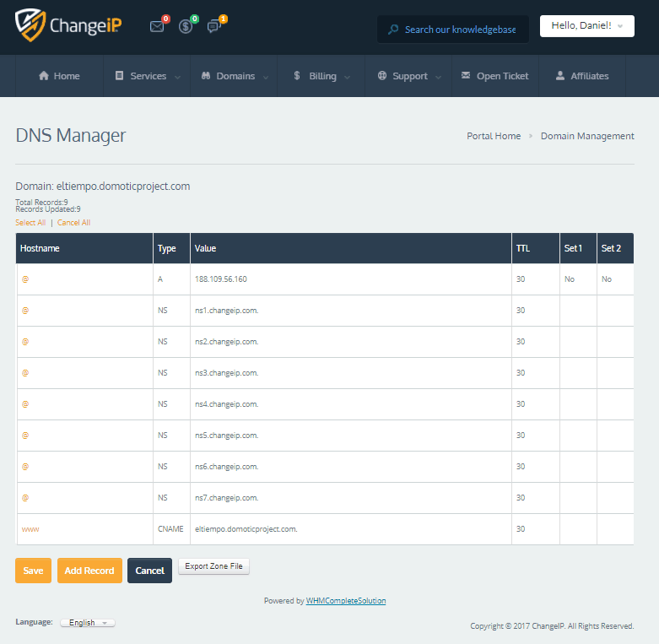Click the ChangeIP shield logo
Viewport: 659px width, 644px height.
30,25
